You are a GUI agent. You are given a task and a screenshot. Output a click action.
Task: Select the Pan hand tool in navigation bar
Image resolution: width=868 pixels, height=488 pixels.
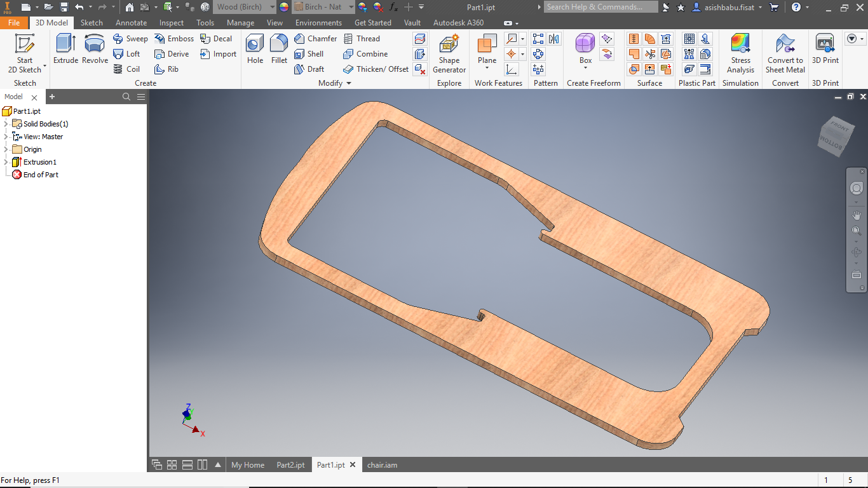856,215
